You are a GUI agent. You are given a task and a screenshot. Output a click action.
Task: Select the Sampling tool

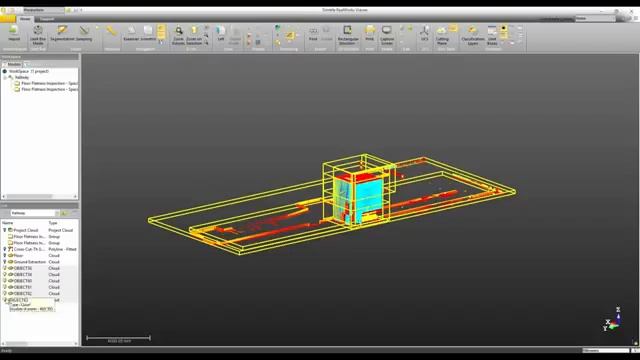pyautogui.click(x=84, y=33)
